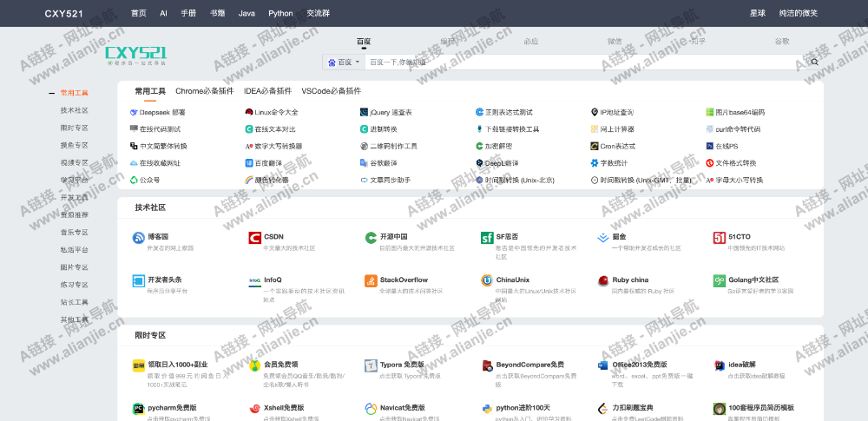Click the Navicat免费版 icon
Screen dimensions: 868x421
(x=371, y=409)
